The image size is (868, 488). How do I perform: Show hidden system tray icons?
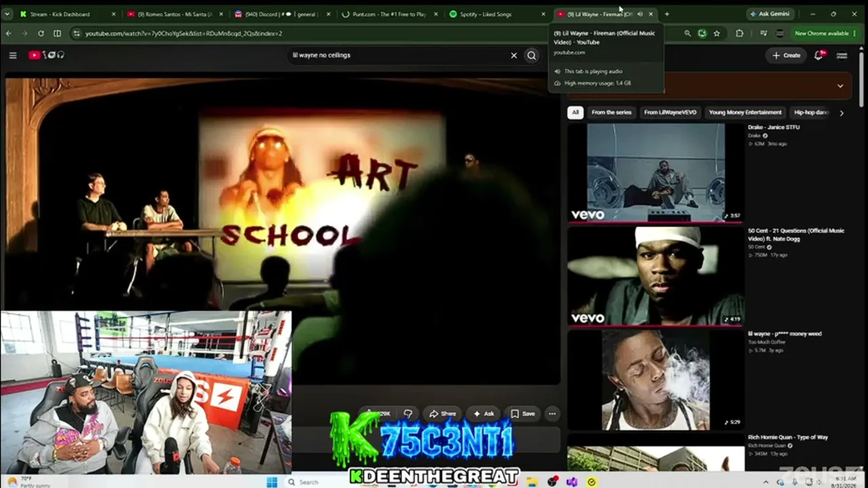766,482
